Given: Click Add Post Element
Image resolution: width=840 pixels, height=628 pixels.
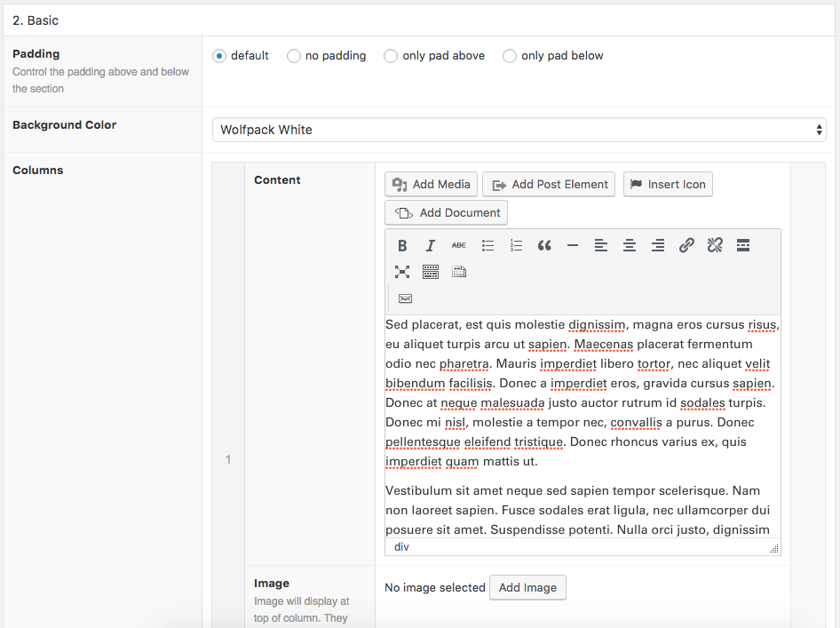Looking at the screenshot, I should (x=549, y=185).
